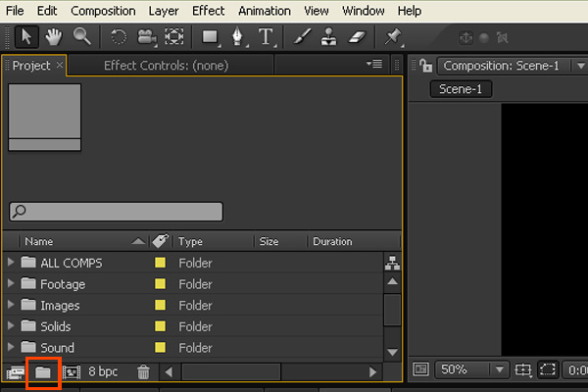Select the Eraser tool
This screenshot has height=392, width=588.
point(357,37)
